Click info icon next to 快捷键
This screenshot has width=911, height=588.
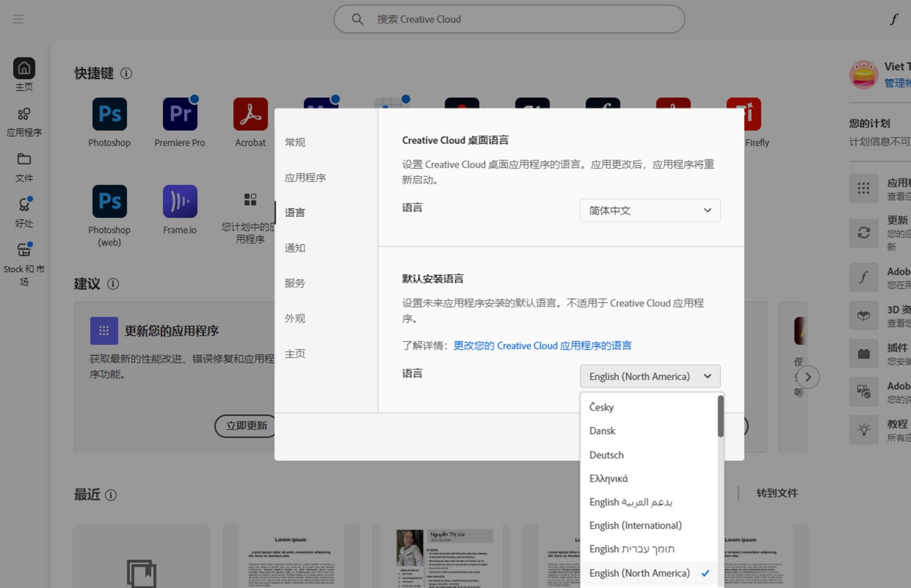pyautogui.click(x=126, y=73)
